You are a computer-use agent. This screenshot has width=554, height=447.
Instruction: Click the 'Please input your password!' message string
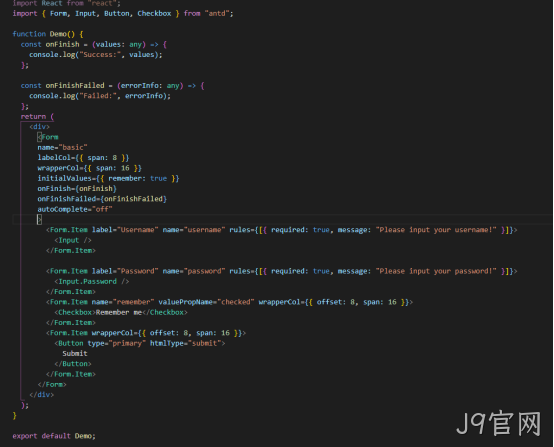tap(436, 271)
